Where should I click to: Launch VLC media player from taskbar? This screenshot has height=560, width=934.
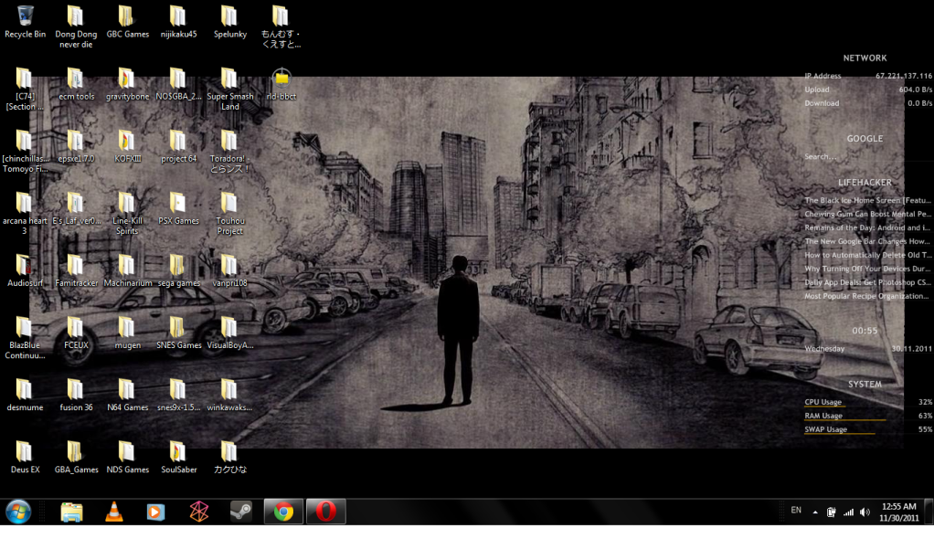pyautogui.click(x=113, y=512)
